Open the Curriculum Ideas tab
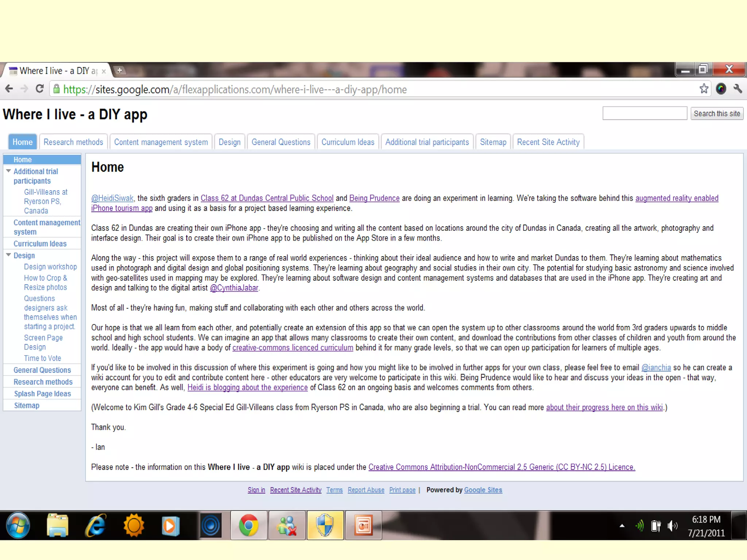747x560 pixels. point(348,142)
